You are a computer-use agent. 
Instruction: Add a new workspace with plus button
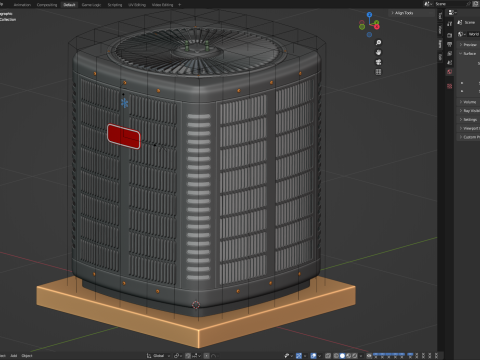180,5
